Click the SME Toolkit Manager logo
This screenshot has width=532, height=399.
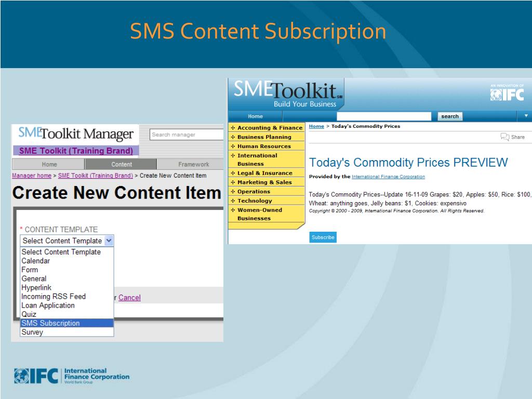pos(76,134)
